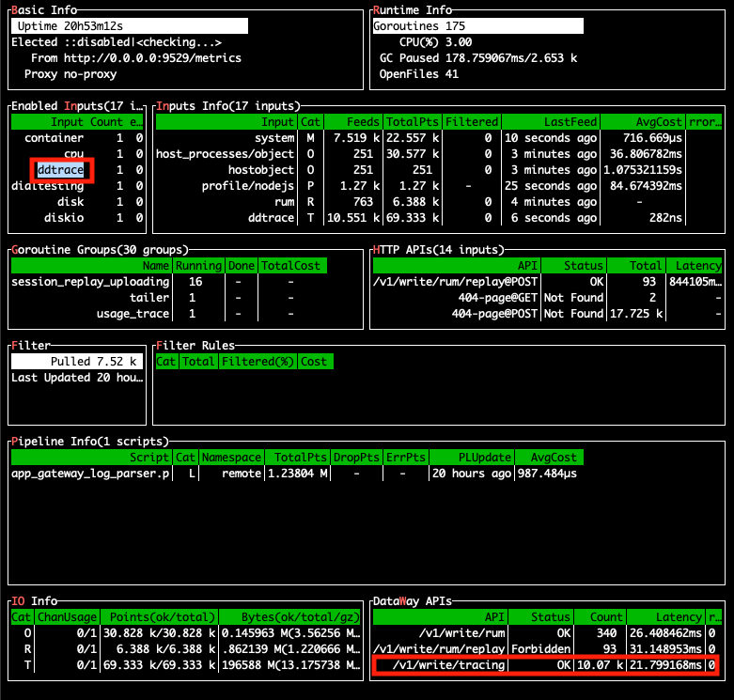Select the session_replay_uploading goroutine group
Image resolution: width=734 pixels, height=700 pixels.
169,282
